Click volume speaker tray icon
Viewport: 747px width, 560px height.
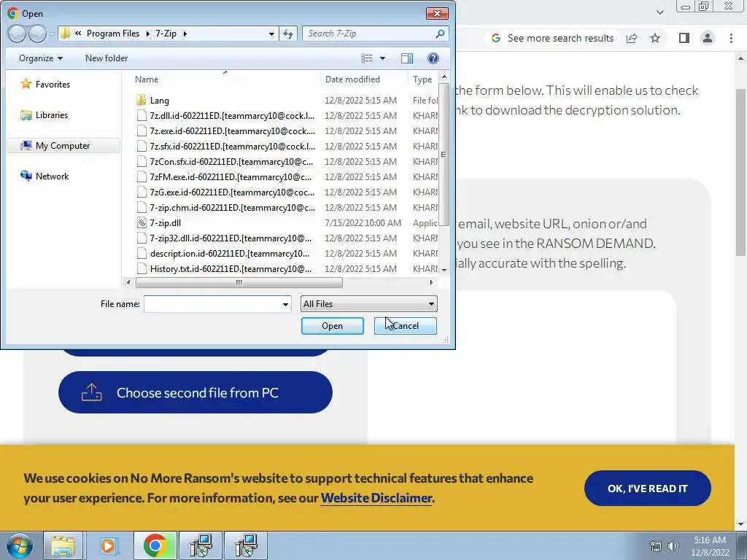click(673, 546)
